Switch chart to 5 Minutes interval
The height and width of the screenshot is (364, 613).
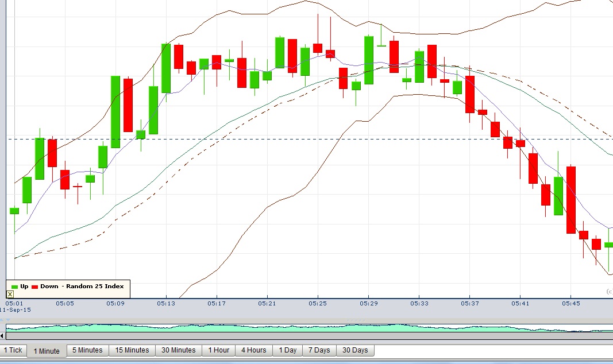point(87,350)
